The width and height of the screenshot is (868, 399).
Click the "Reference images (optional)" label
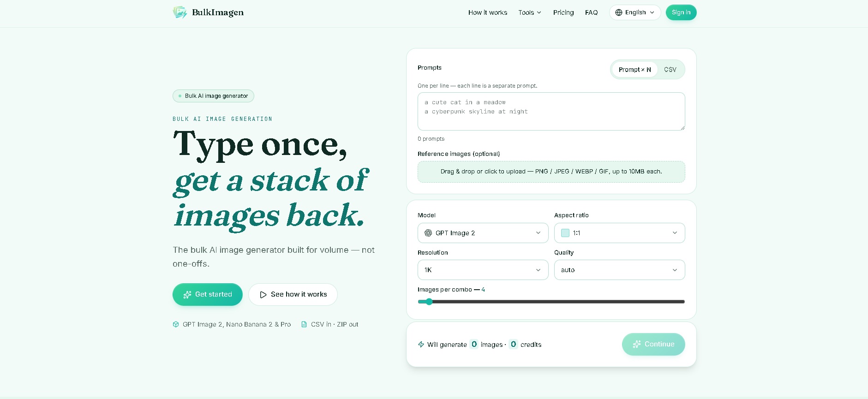pos(459,154)
